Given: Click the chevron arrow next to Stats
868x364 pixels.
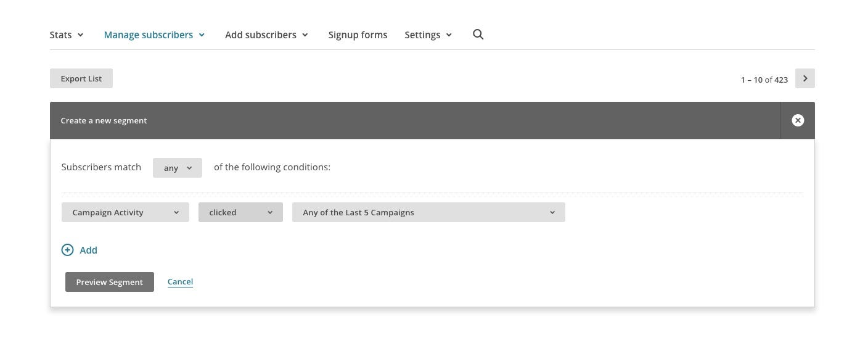Looking at the screenshot, I should point(81,35).
